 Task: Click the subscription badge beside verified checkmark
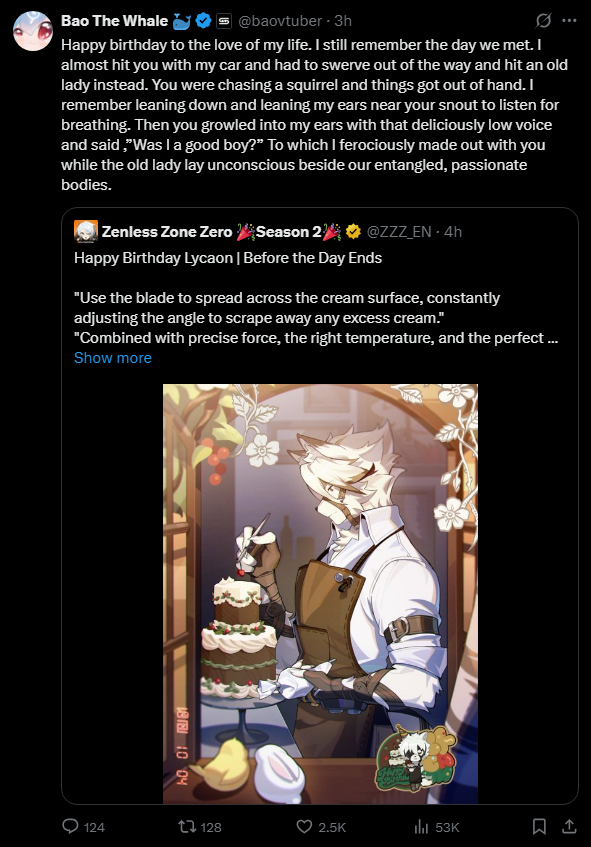(x=224, y=21)
